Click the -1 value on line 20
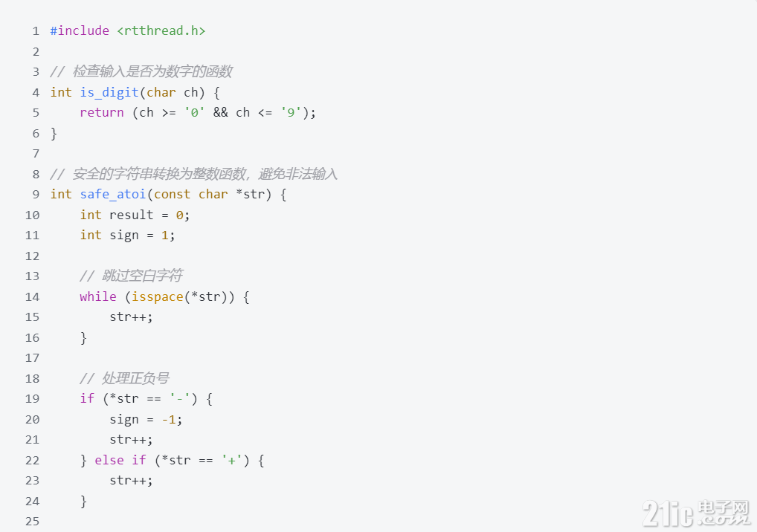The image size is (757, 532). click(169, 419)
